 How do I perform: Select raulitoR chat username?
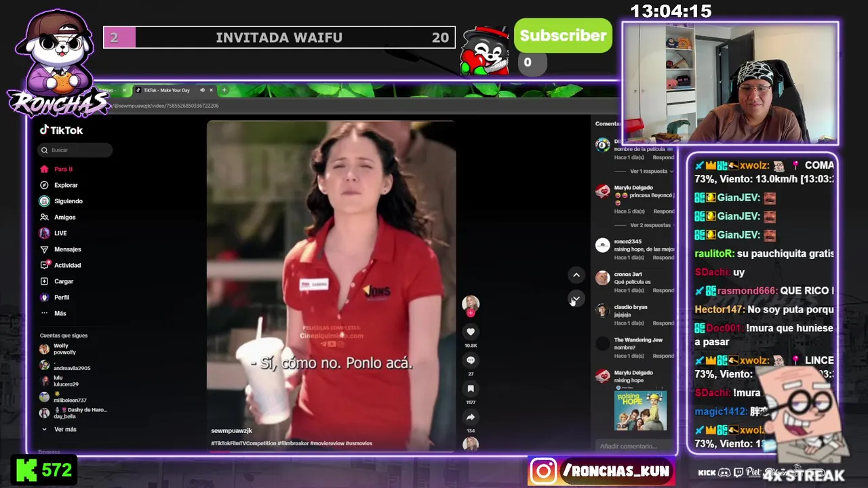713,253
